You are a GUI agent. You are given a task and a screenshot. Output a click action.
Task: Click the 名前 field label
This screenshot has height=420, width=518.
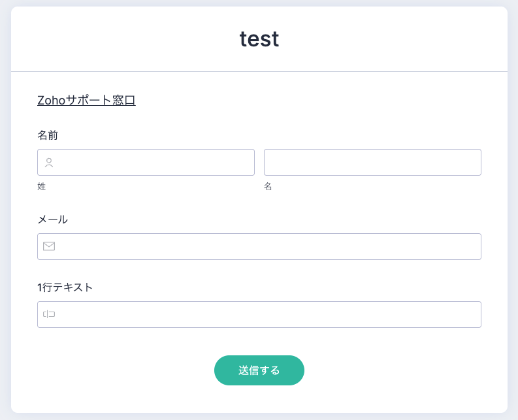(48, 135)
